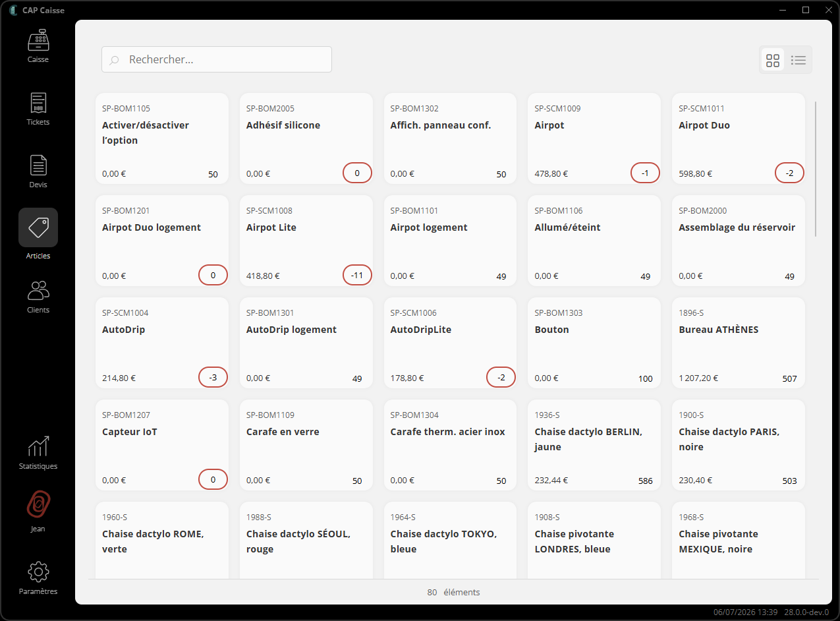
Task: Open the Bureau ATHÈNES article card
Action: click(739, 343)
